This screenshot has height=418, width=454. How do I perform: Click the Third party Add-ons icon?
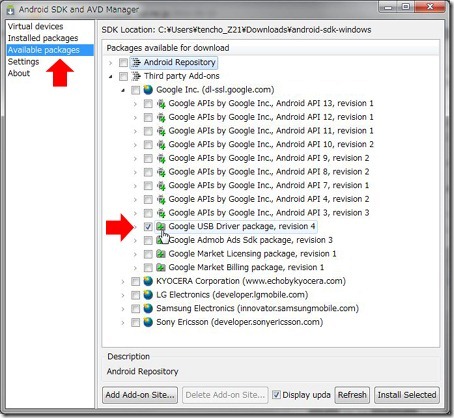pyautogui.click(x=136, y=76)
